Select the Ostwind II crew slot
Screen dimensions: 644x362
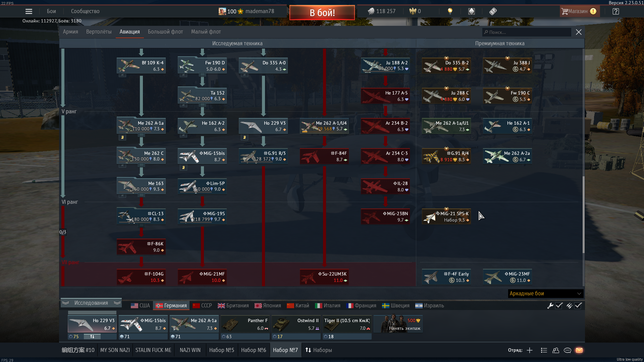click(x=296, y=324)
